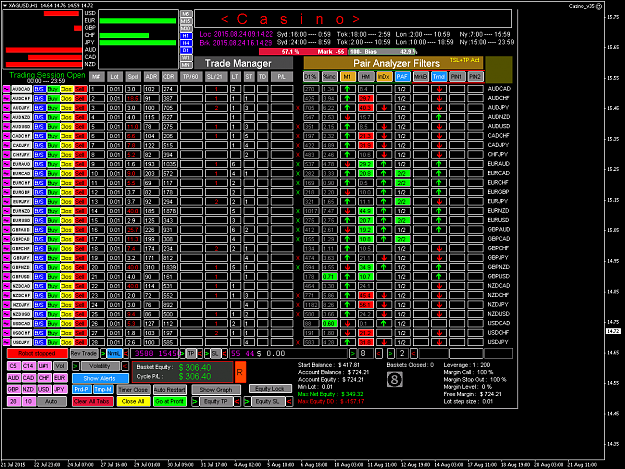Click the gray Bias 42.9% bar

pyautogui.click(x=383, y=52)
